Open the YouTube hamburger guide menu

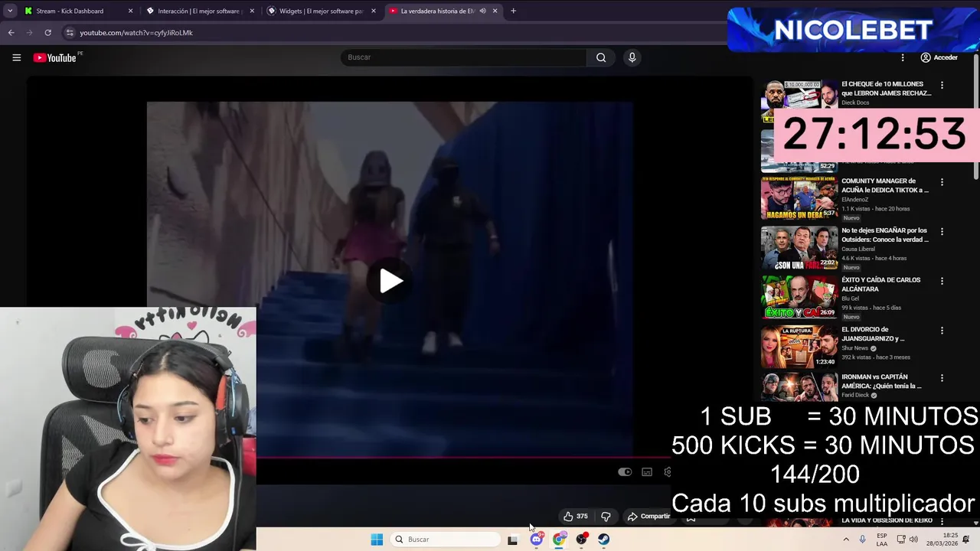[x=16, y=57]
